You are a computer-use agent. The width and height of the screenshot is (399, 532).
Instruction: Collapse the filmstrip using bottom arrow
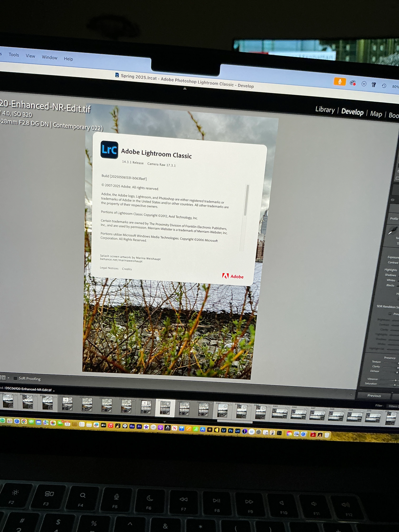(x=165, y=422)
